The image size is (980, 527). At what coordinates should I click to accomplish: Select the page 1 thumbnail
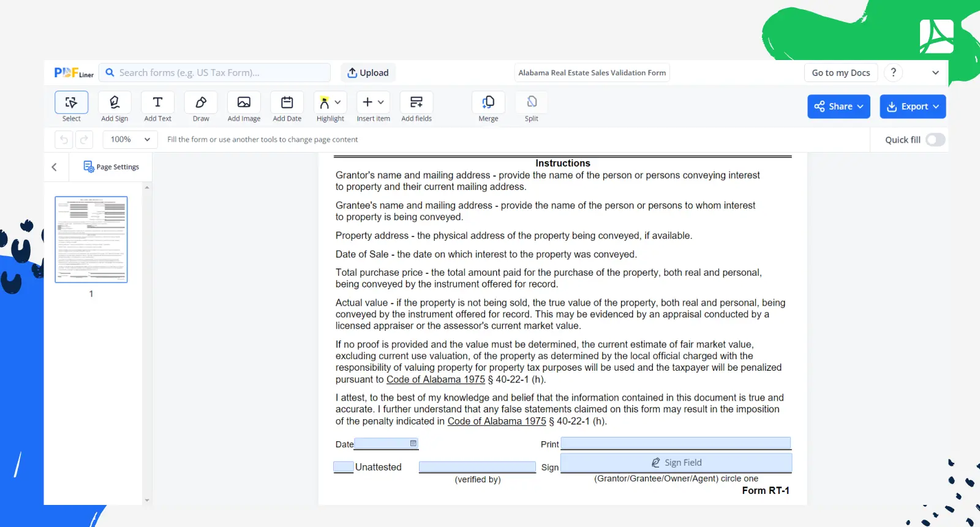(91, 240)
